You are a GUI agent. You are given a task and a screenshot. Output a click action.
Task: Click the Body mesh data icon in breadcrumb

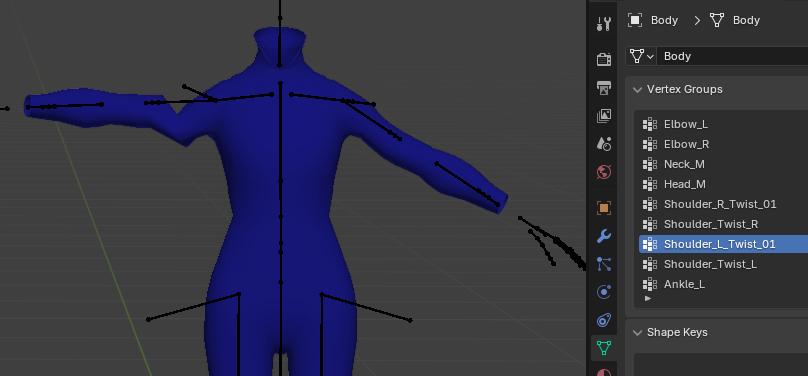point(717,20)
